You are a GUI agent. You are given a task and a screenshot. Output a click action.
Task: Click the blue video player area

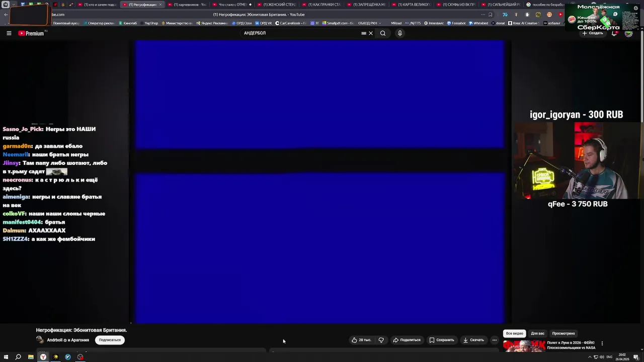coord(319,182)
